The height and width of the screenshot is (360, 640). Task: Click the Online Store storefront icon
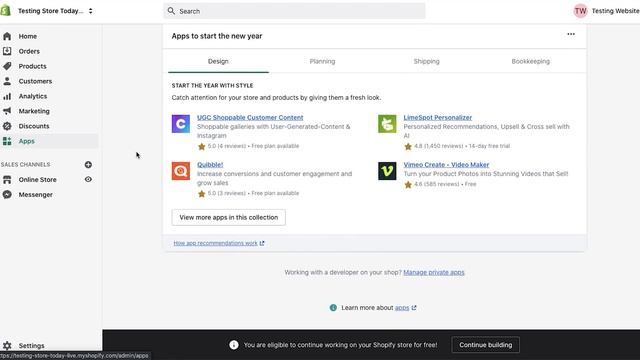tap(7, 180)
